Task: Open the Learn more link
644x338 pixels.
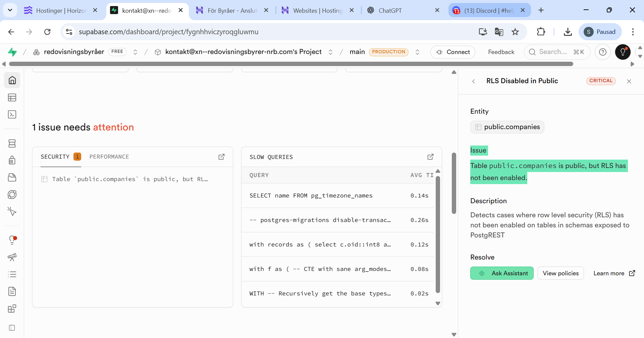Action: click(614, 273)
